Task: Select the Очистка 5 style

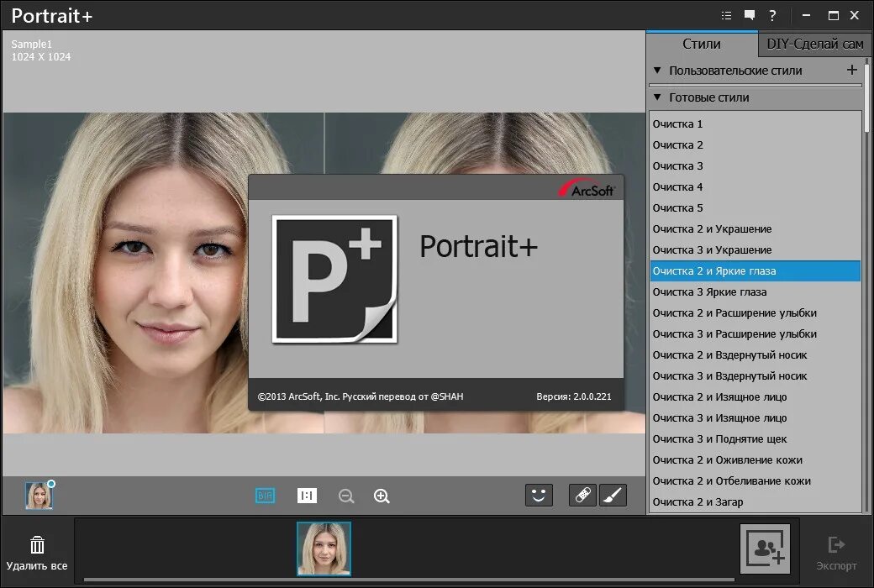Action: coord(756,207)
